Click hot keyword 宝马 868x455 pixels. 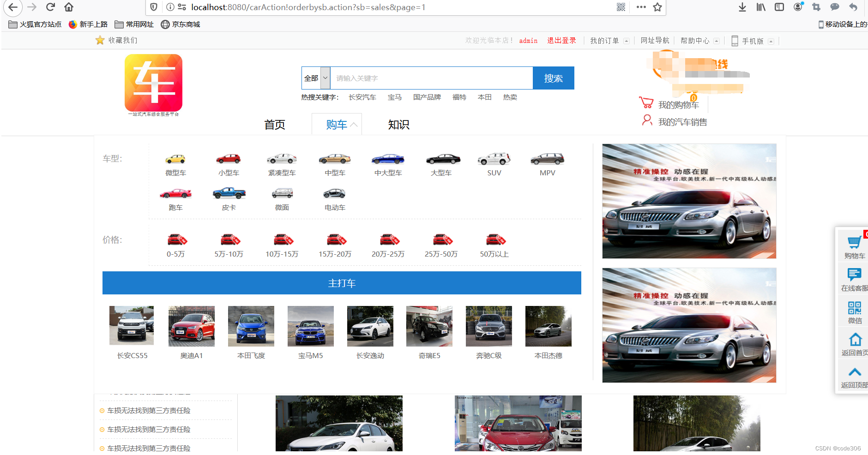tap(394, 97)
